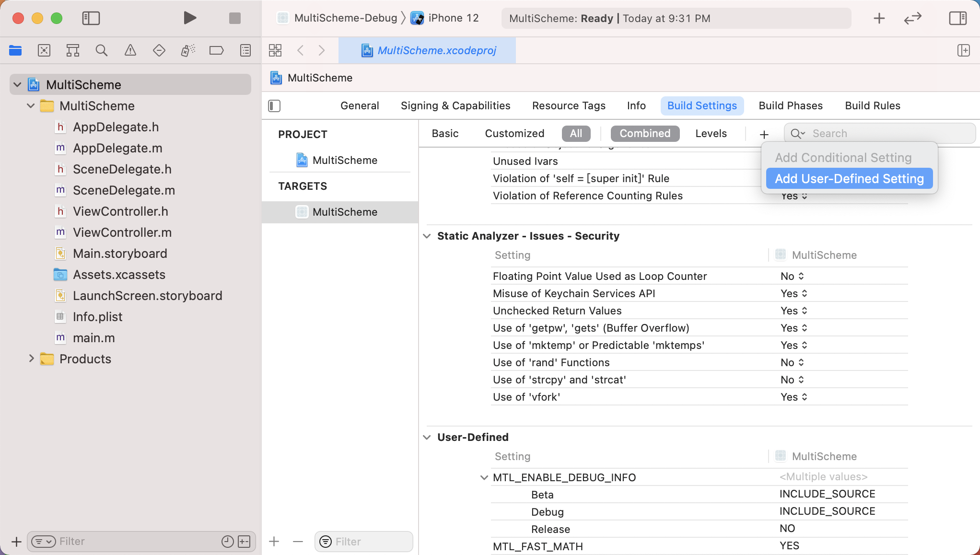The height and width of the screenshot is (555, 980).
Task: Select the Levels view button
Action: (711, 133)
